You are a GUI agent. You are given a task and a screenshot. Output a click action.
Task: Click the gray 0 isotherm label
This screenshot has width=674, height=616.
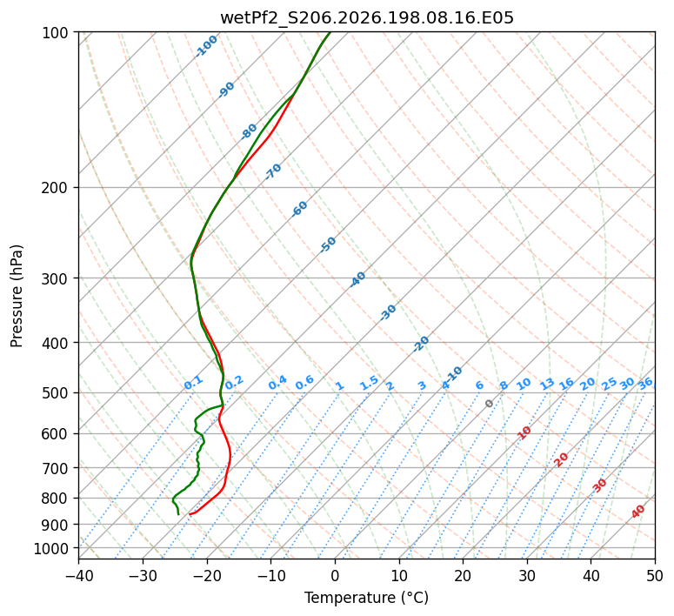(489, 404)
